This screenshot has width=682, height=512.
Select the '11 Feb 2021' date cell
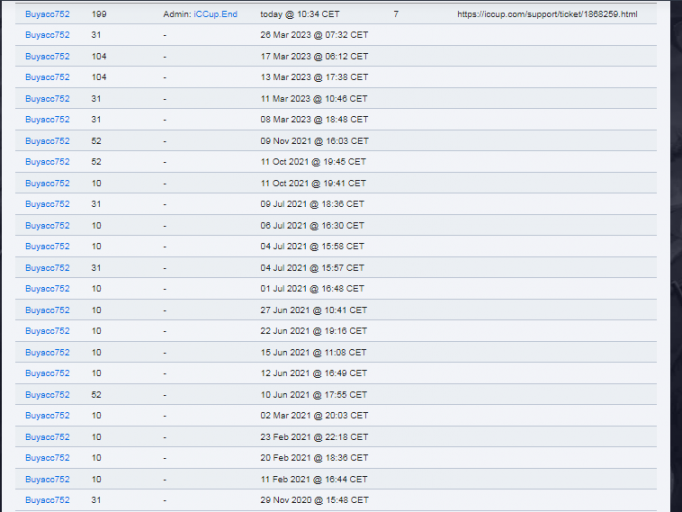tap(314, 479)
